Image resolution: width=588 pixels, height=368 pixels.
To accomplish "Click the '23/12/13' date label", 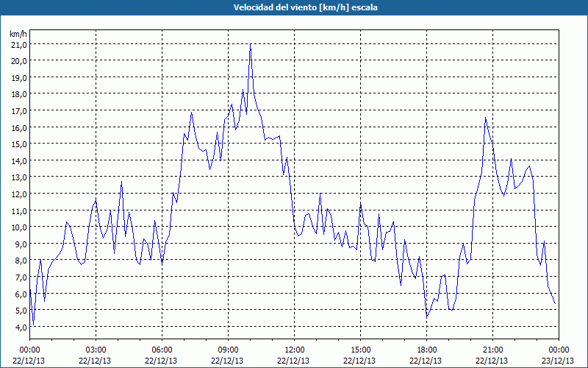I will [x=558, y=361].
